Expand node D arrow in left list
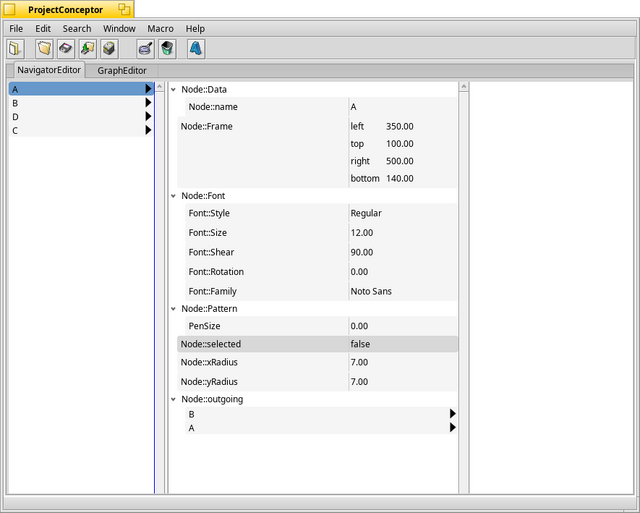 point(149,116)
